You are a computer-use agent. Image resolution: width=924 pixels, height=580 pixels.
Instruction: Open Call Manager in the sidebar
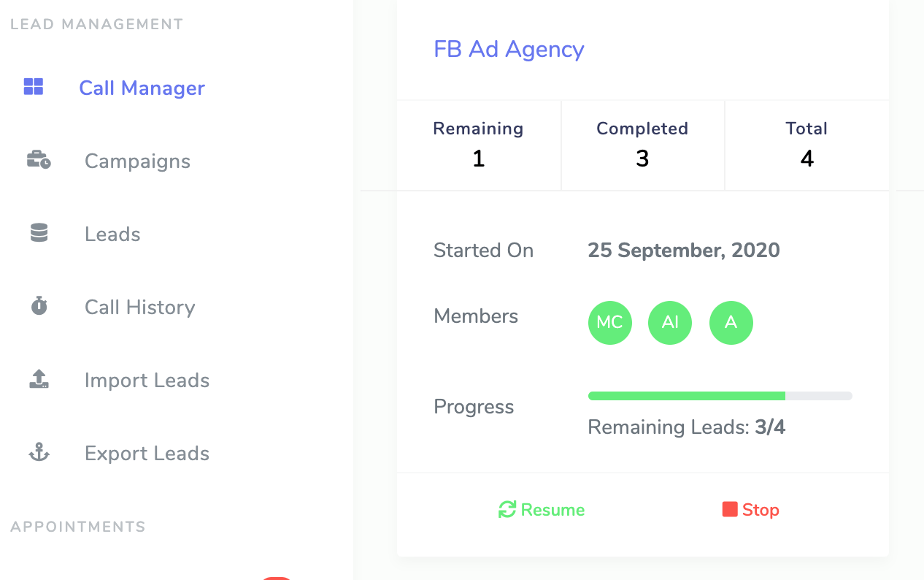tap(142, 88)
